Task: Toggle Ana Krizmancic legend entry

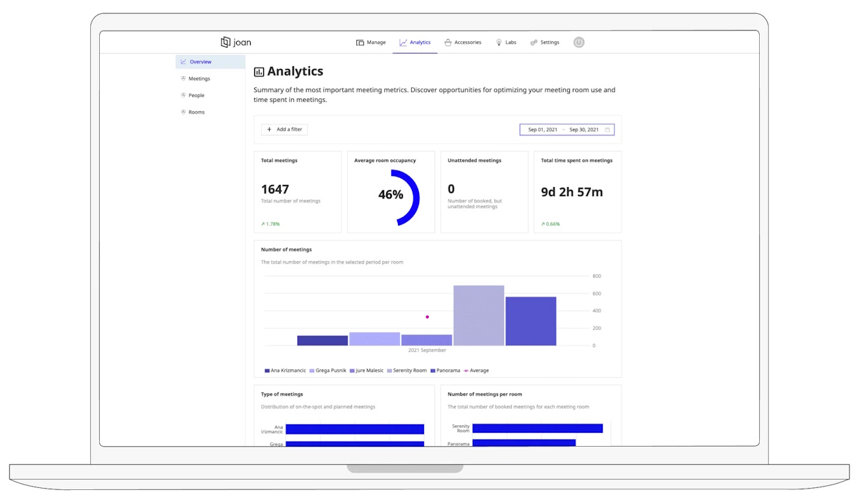Action: pos(285,371)
